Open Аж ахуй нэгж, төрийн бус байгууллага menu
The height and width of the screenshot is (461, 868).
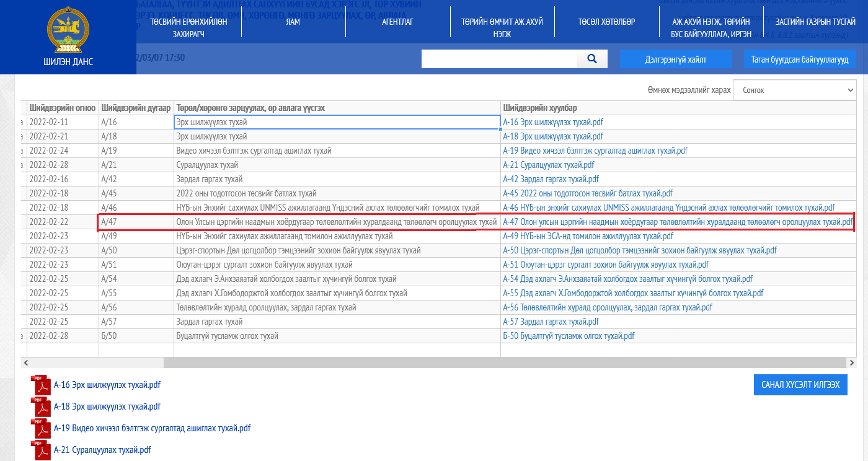(x=711, y=28)
